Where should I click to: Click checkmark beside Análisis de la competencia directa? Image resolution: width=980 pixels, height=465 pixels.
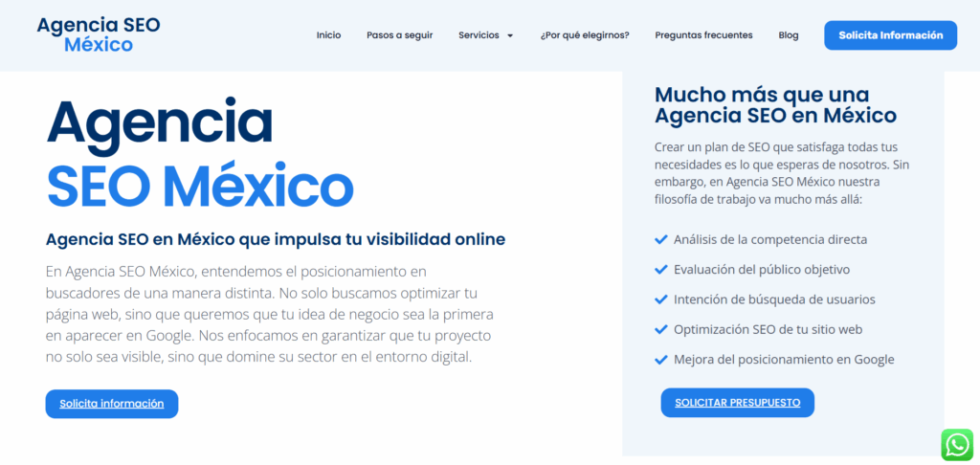(x=660, y=239)
